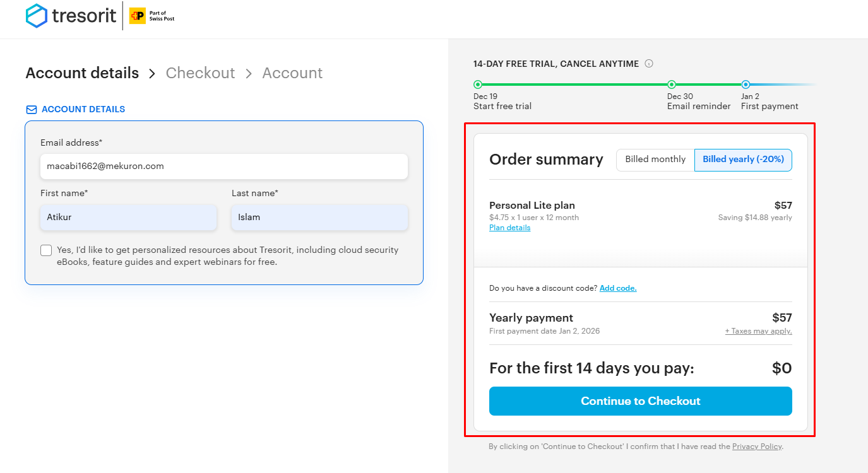Click the First name field

[x=128, y=217]
